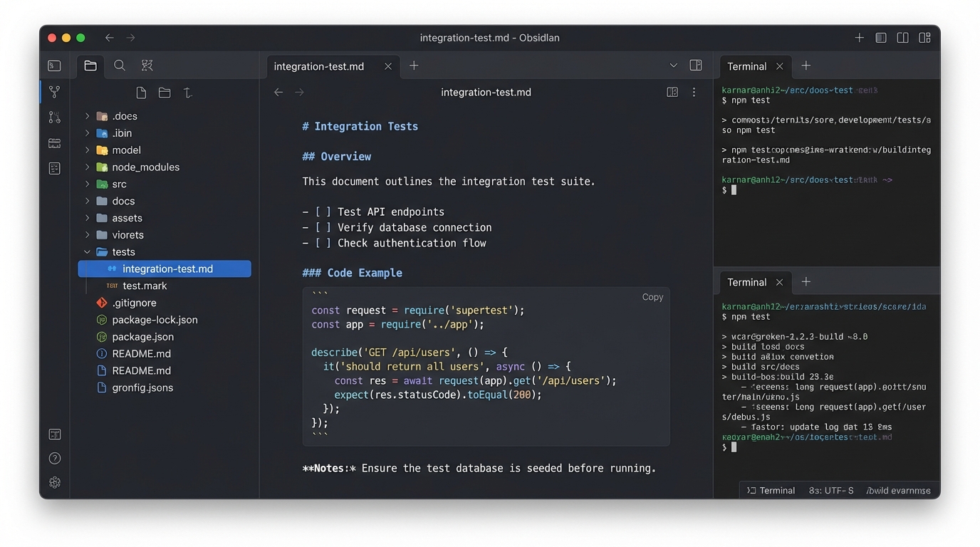Expand the node_modules folder

click(88, 167)
